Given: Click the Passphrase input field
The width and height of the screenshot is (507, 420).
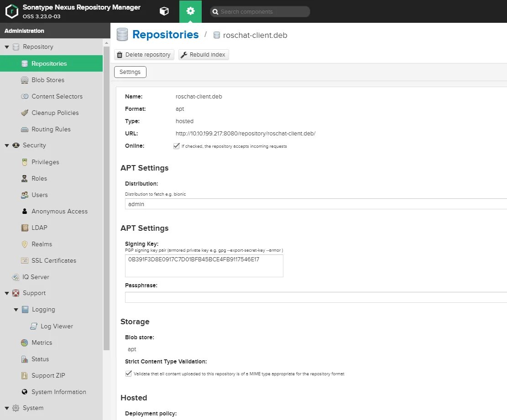Looking at the screenshot, I should click(x=316, y=297).
